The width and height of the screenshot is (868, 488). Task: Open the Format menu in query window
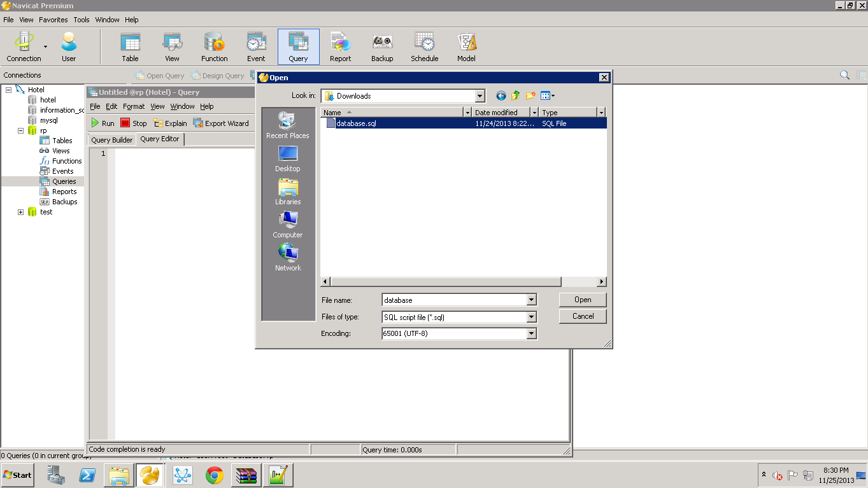click(x=134, y=106)
